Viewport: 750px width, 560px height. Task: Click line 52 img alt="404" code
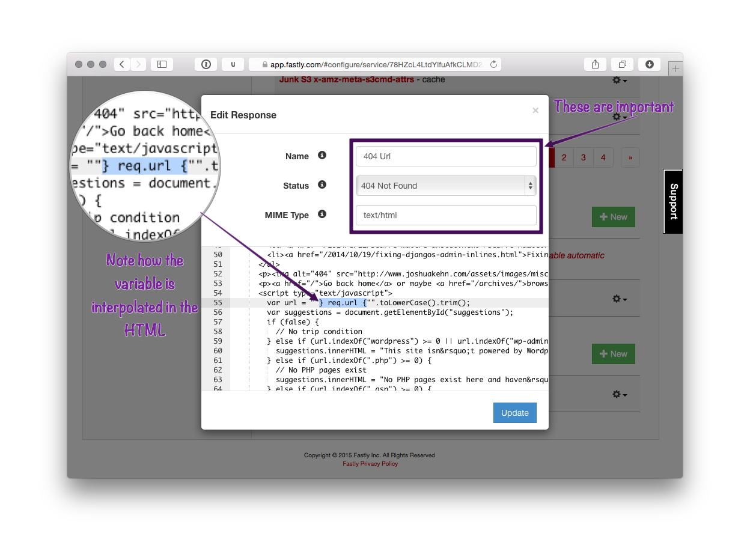coord(403,273)
